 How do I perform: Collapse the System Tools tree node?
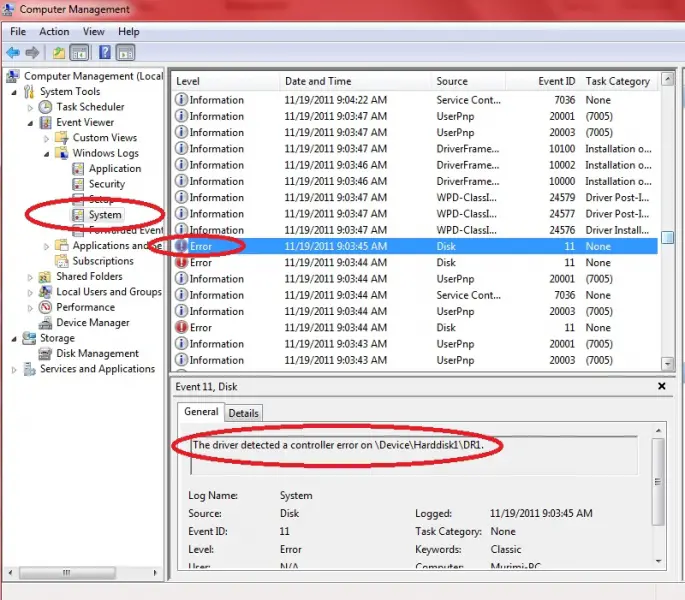[x=14, y=92]
